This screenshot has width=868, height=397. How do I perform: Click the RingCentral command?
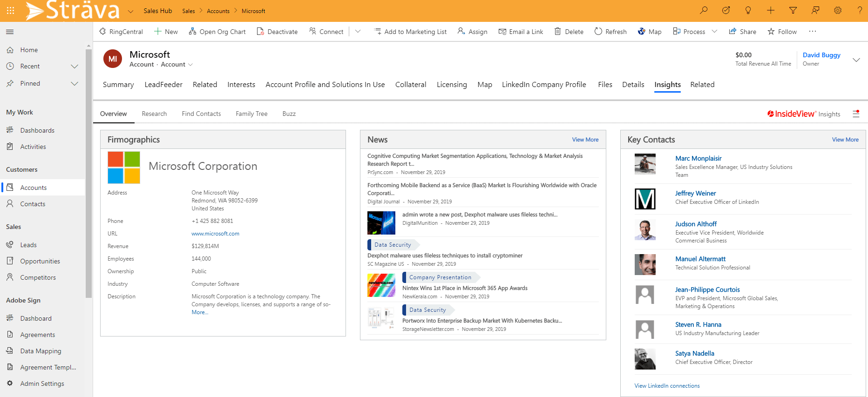coord(121,32)
